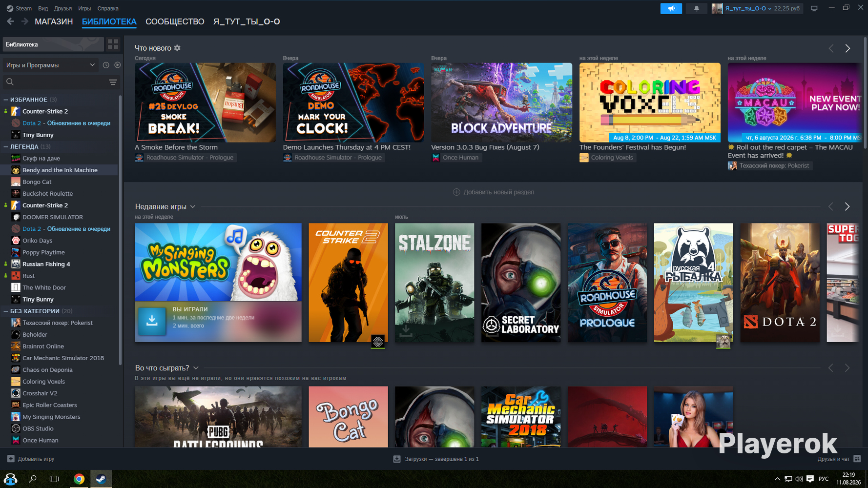
Task: Open the STALZONE game cover
Action: tap(434, 283)
